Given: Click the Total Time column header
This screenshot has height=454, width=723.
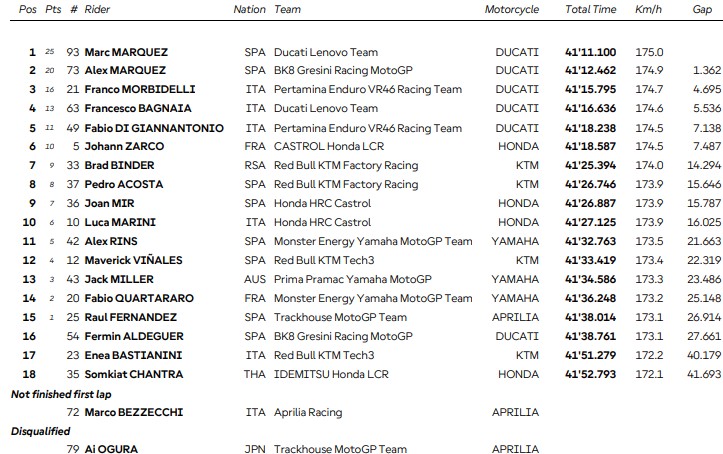Looking at the screenshot, I should [590, 10].
